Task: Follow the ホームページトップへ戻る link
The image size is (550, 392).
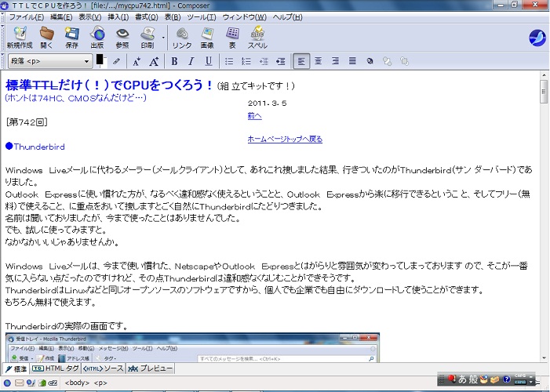Action: [285, 140]
